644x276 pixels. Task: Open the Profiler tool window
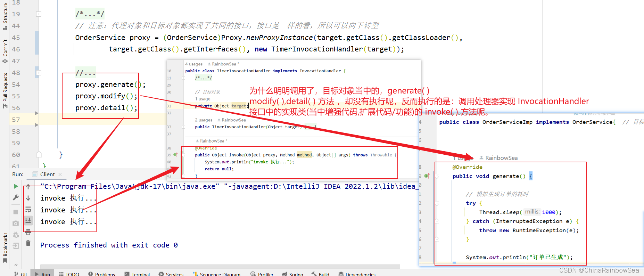pyautogui.click(x=262, y=274)
